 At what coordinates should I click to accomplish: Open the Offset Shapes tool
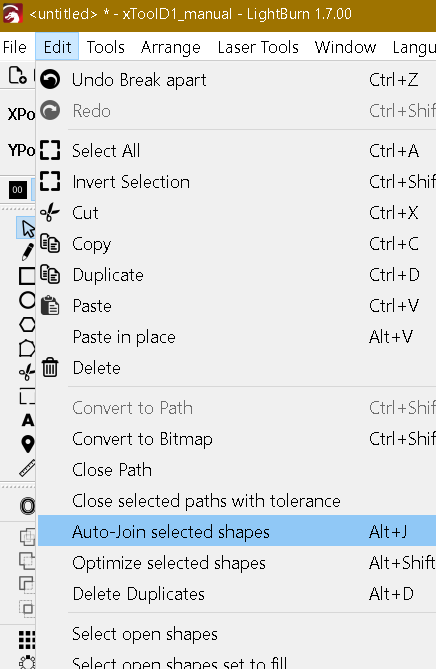[28, 506]
